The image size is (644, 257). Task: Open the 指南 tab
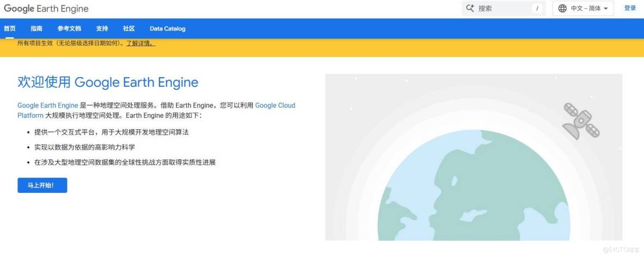(x=36, y=28)
